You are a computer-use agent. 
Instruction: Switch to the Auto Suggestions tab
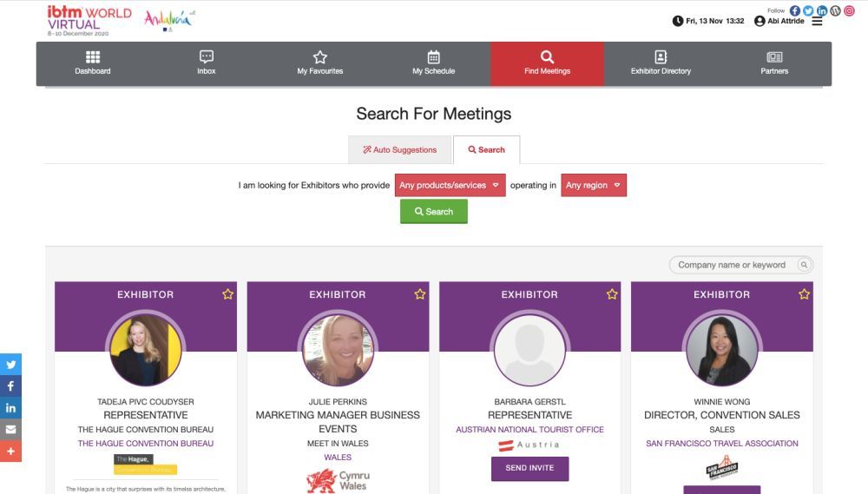399,149
